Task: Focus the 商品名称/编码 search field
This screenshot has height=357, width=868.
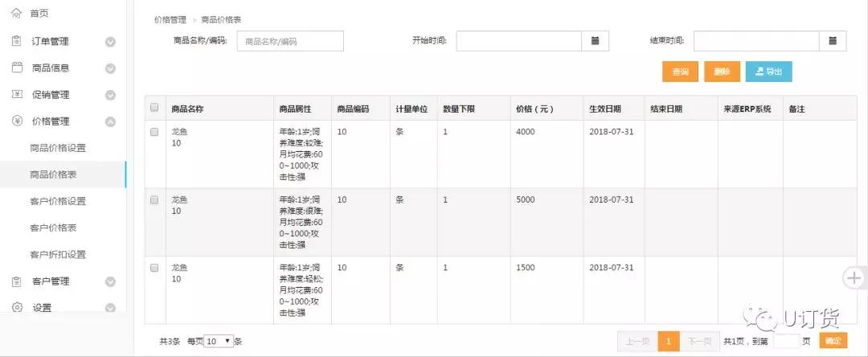Action: pyautogui.click(x=290, y=41)
